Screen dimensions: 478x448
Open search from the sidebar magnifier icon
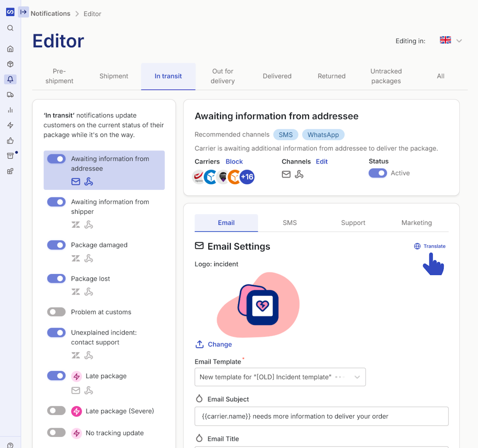(10, 28)
